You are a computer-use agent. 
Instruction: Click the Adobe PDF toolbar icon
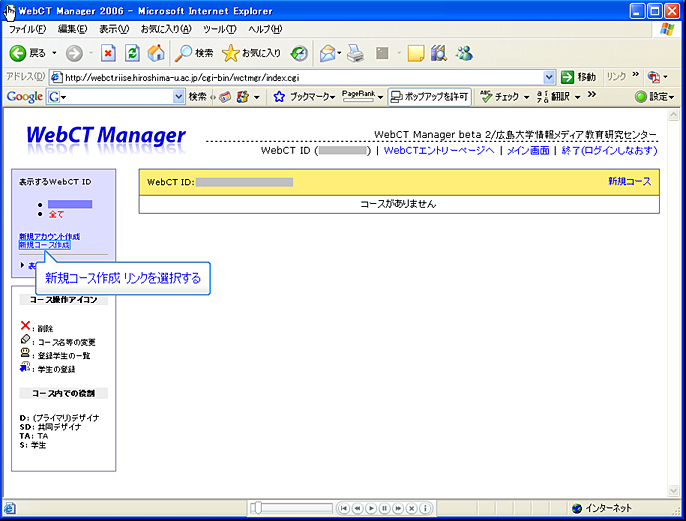(654, 77)
